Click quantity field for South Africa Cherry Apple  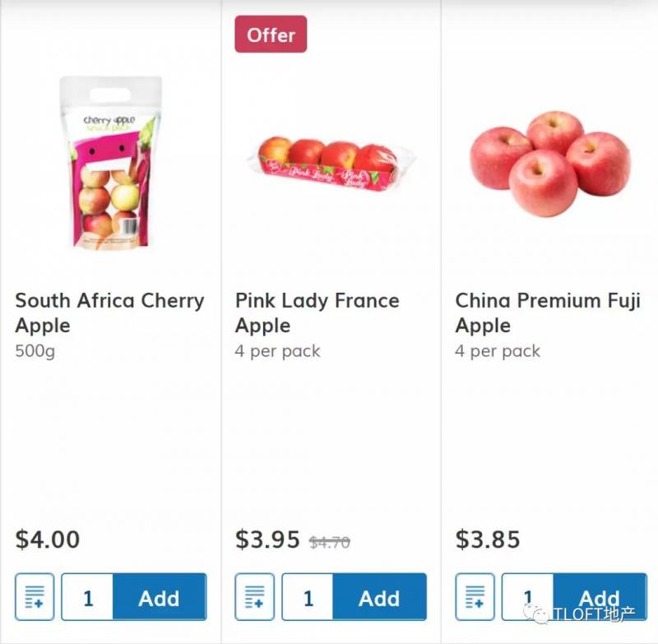[x=87, y=597]
